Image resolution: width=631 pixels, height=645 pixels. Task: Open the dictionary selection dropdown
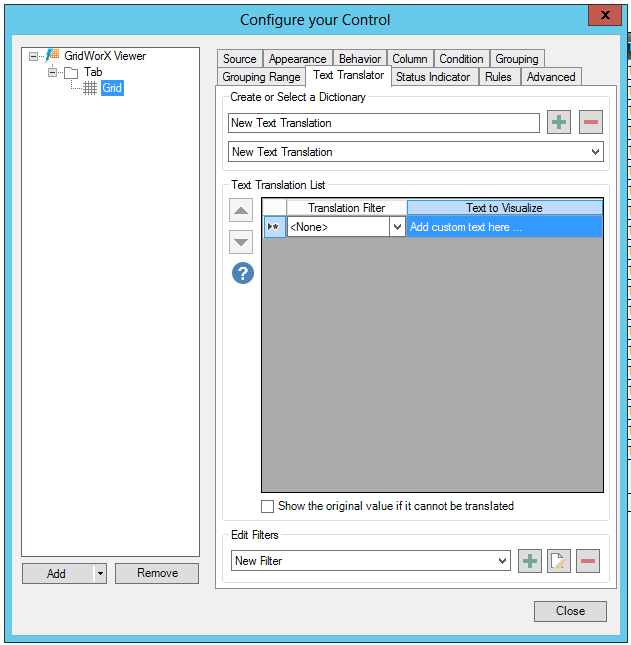tap(595, 152)
